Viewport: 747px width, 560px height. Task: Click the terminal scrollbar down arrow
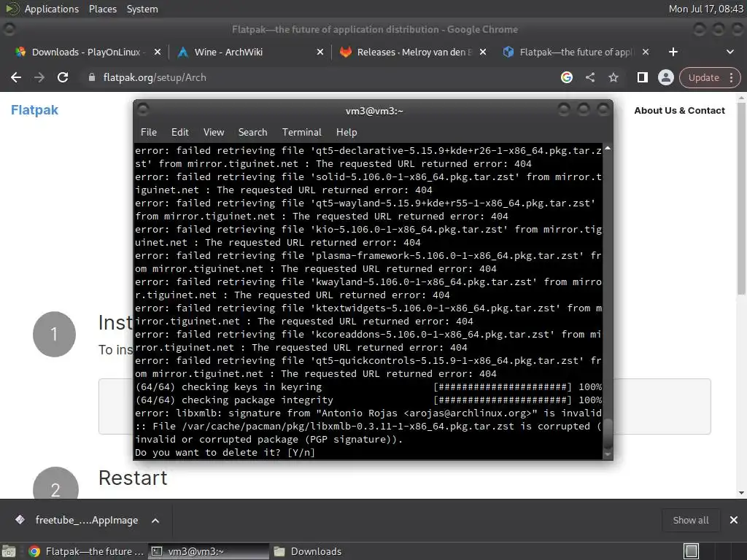(608, 454)
